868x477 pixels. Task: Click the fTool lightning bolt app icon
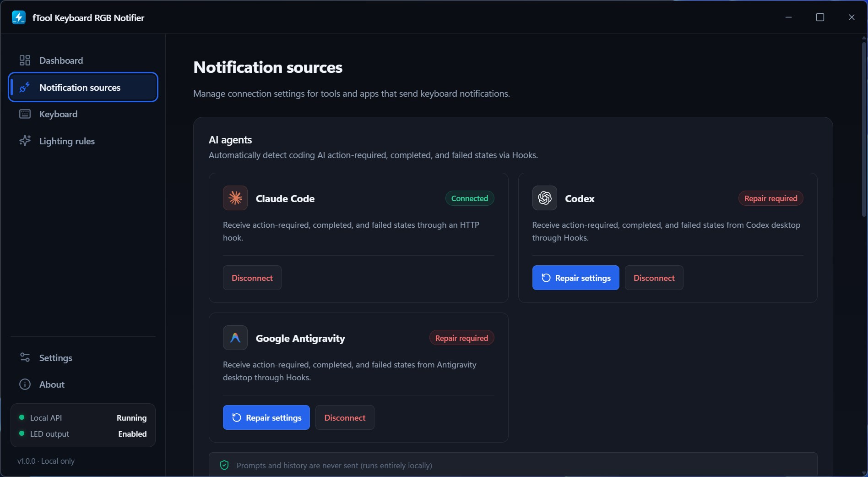[x=19, y=17]
